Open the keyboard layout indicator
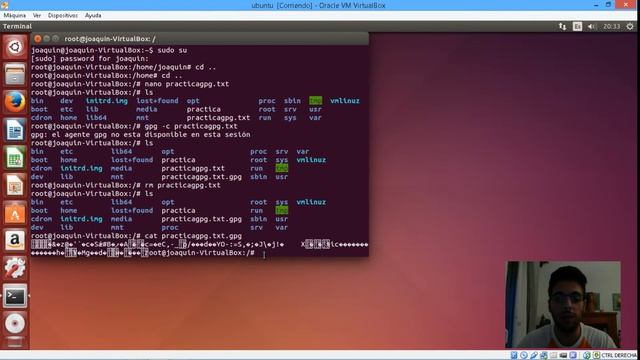 577,27
